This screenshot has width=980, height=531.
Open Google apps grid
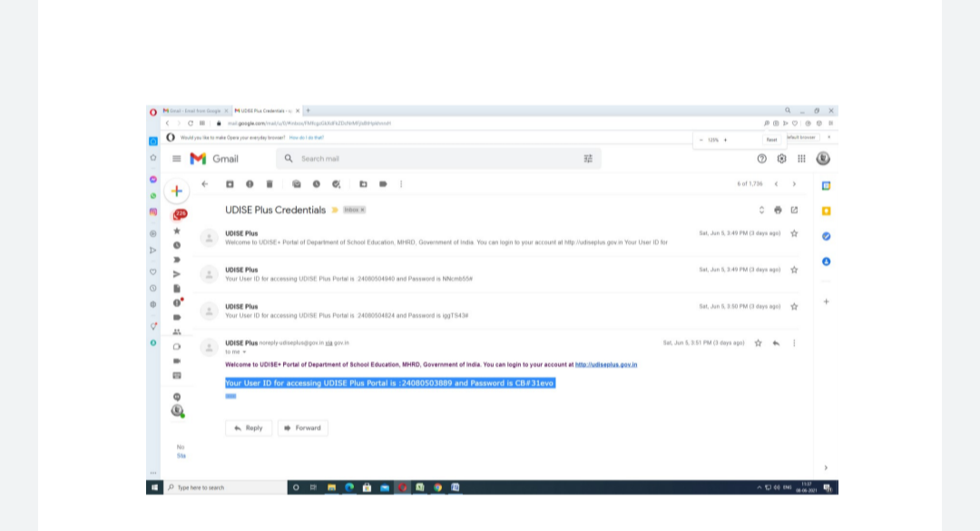point(801,159)
